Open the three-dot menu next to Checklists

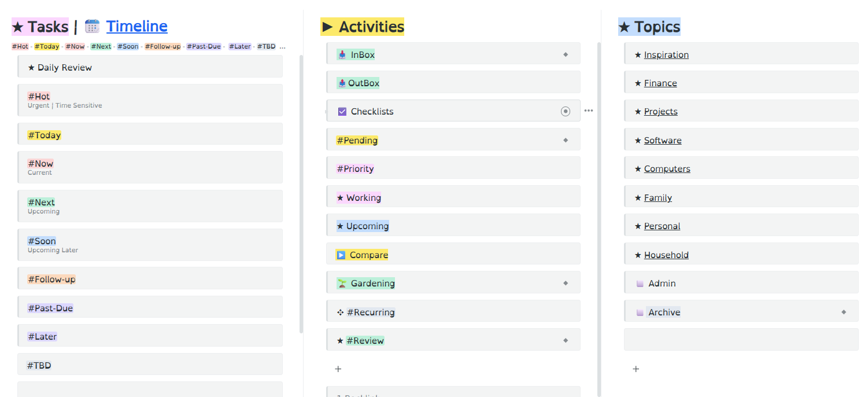(x=588, y=111)
